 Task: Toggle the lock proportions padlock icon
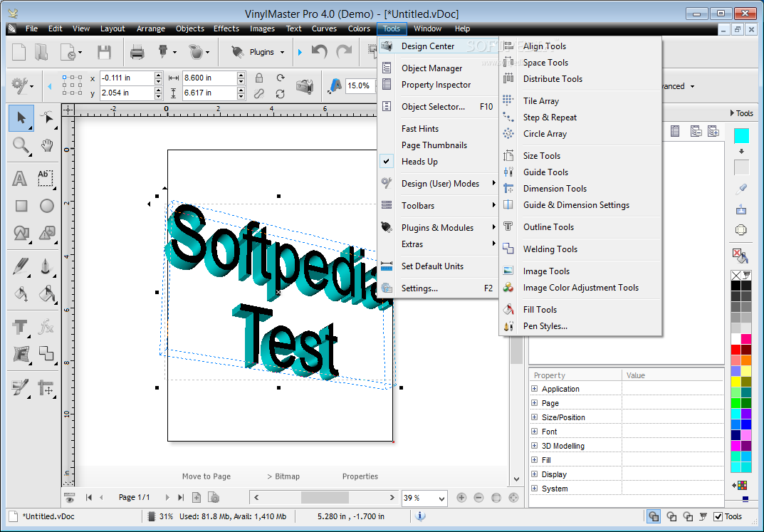[x=258, y=78]
